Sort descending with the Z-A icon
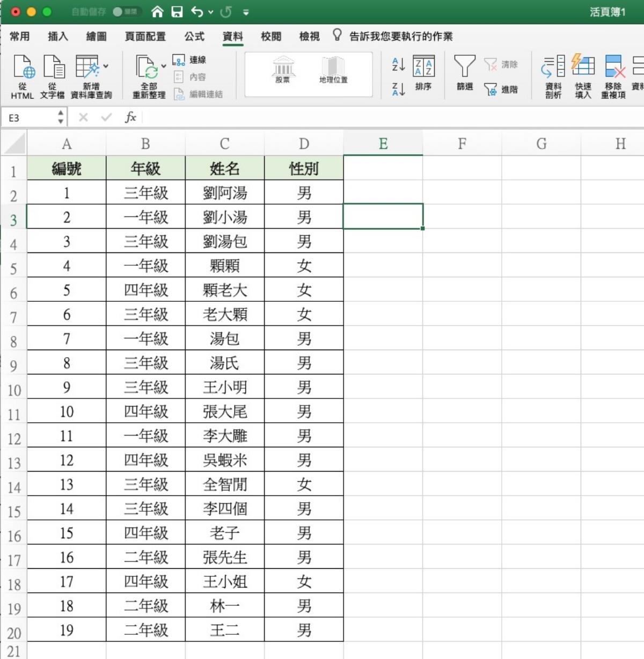Image resolution: width=644 pixels, height=659 pixels. [x=398, y=89]
